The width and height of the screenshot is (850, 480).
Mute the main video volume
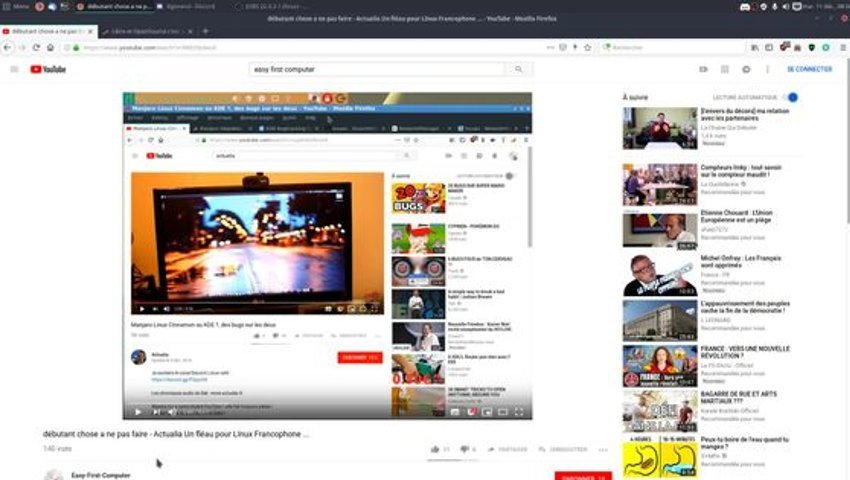(171, 412)
